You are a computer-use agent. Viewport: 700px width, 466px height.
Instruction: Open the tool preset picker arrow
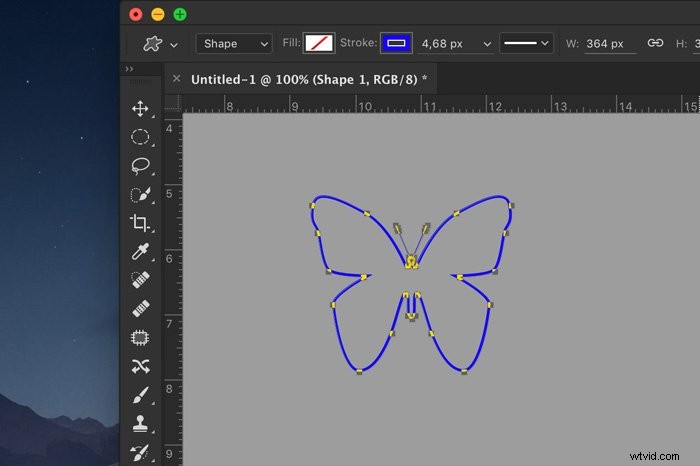click(174, 45)
